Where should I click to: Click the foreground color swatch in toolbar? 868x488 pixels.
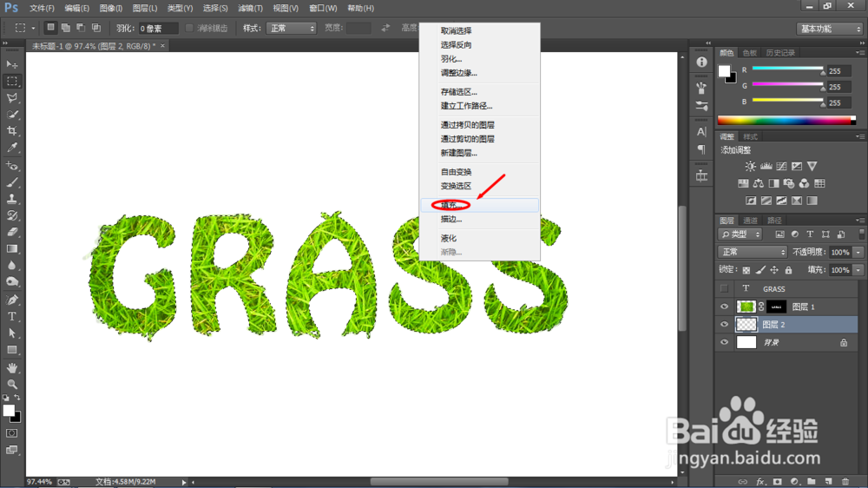[x=9, y=411]
